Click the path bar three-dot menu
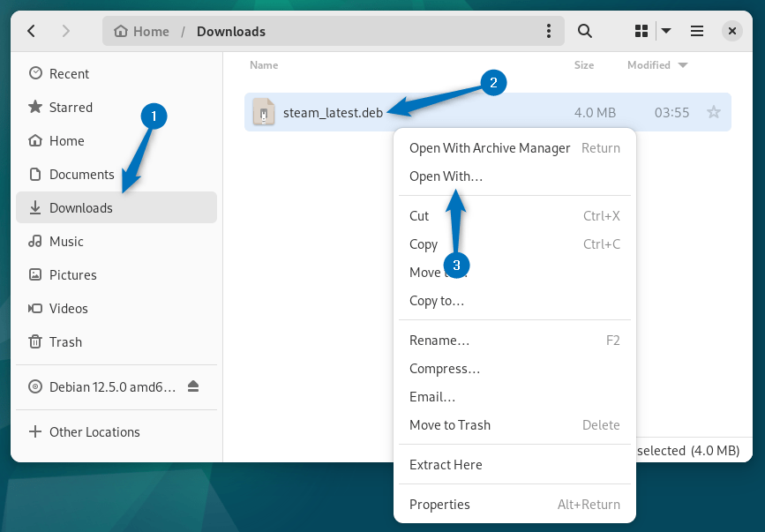The image size is (765, 532). pos(547,31)
